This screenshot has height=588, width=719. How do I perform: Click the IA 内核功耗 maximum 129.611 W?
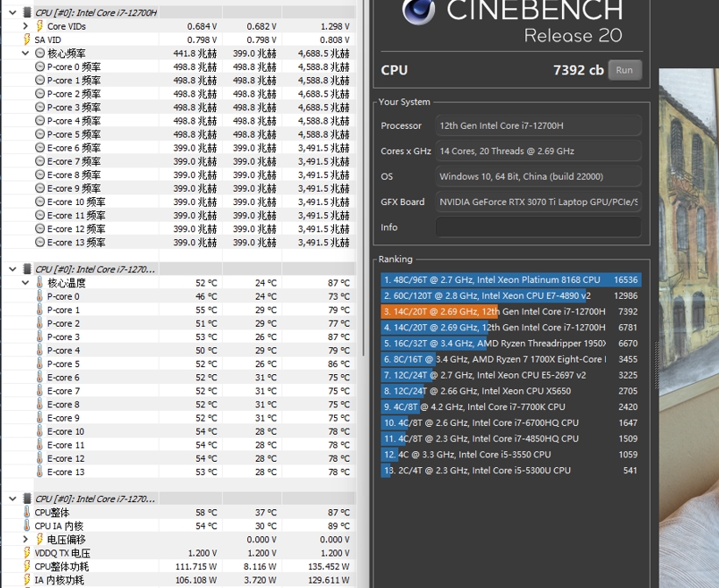coord(328,580)
